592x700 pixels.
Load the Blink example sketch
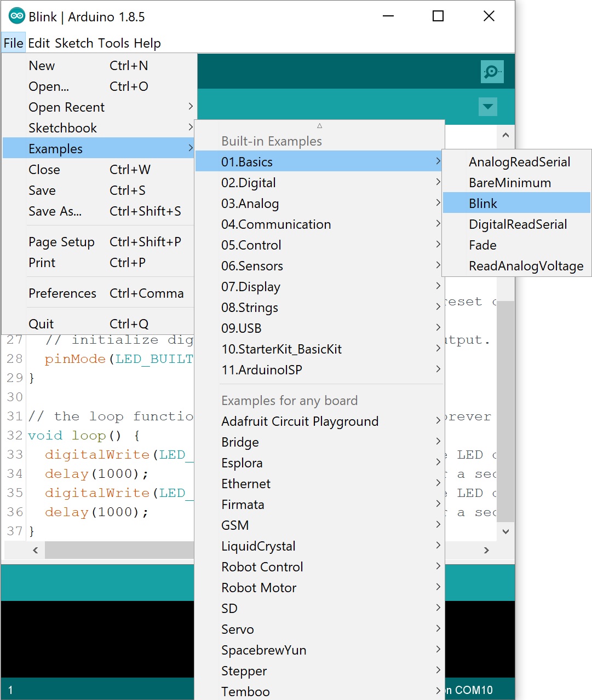coord(516,204)
